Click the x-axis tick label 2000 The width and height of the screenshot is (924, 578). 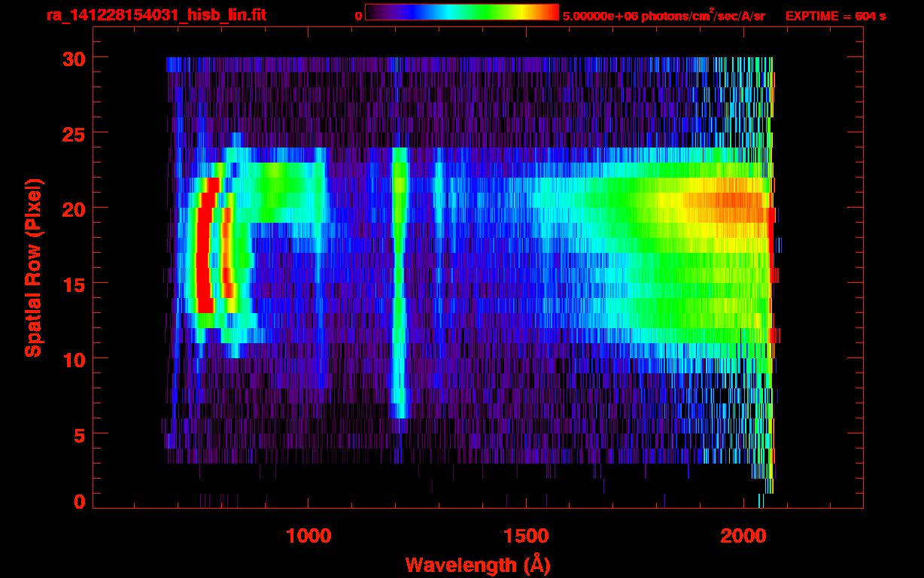743,536
